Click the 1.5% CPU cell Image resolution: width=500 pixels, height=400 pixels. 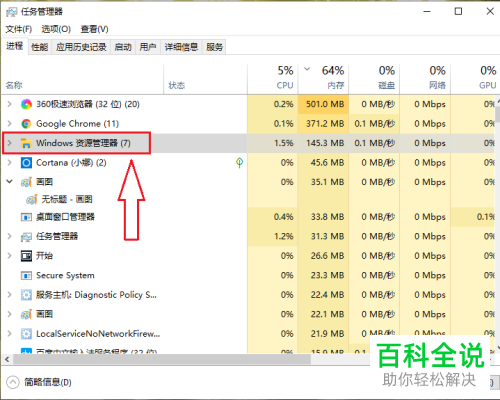click(273, 143)
